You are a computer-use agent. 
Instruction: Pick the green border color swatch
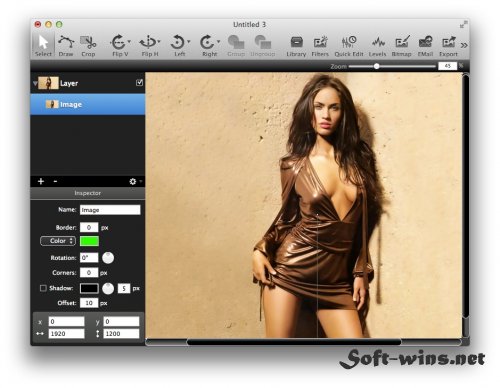point(89,241)
